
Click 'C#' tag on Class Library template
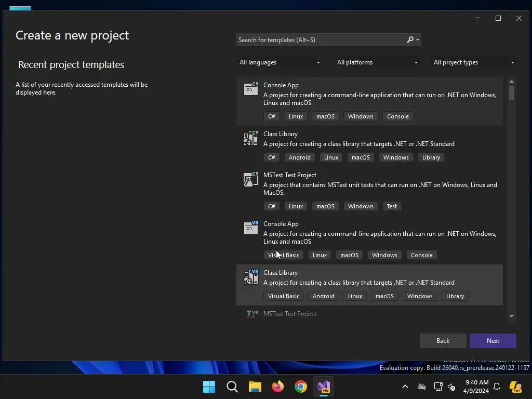272,157
